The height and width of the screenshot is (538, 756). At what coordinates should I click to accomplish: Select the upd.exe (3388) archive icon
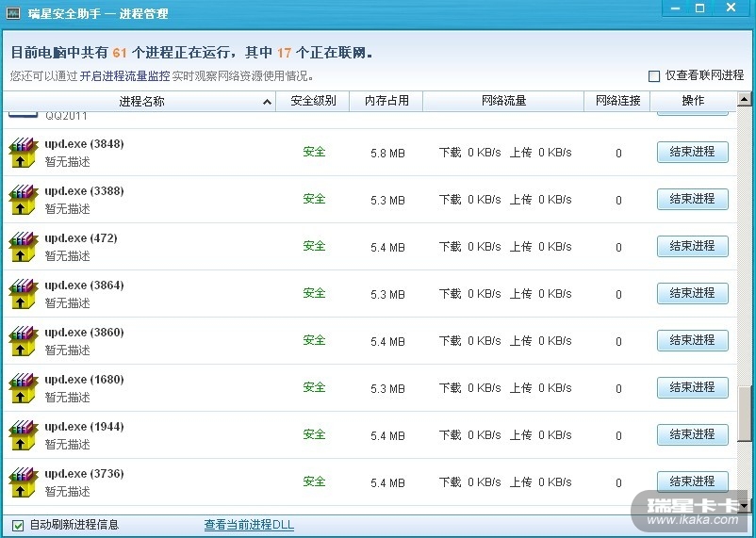coord(24,200)
